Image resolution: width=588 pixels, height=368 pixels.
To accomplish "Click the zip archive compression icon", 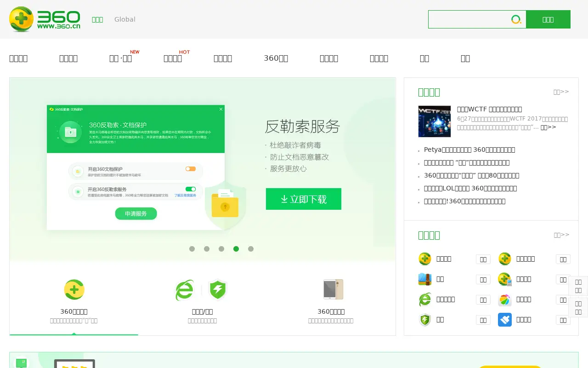I will [x=425, y=279].
